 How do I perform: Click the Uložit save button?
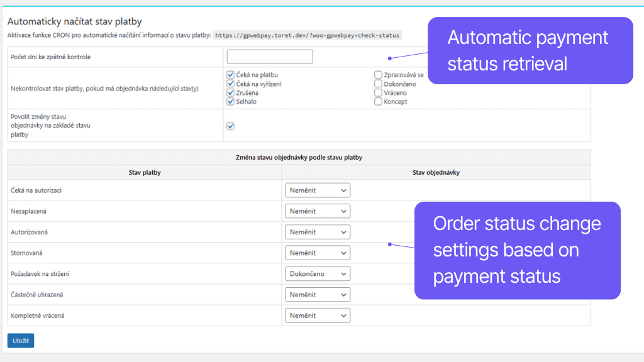click(21, 341)
